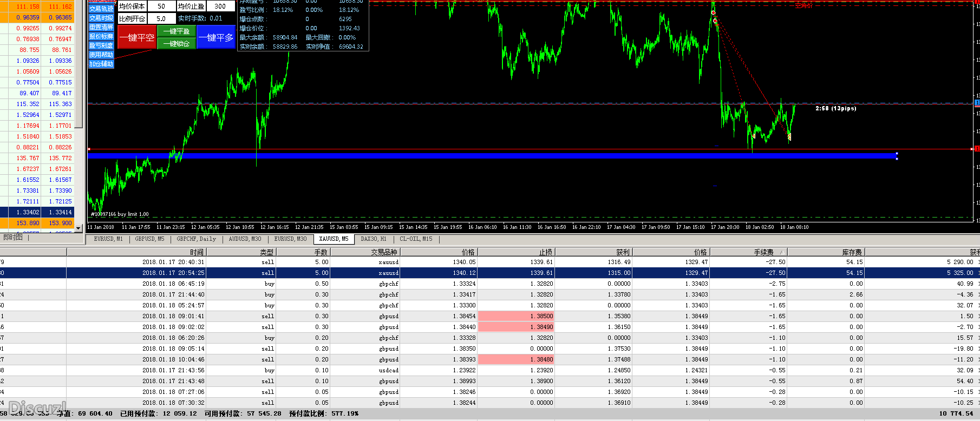Click the 重置清屏 reset button
The width and height of the screenshot is (980, 421).
click(x=101, y=27)
